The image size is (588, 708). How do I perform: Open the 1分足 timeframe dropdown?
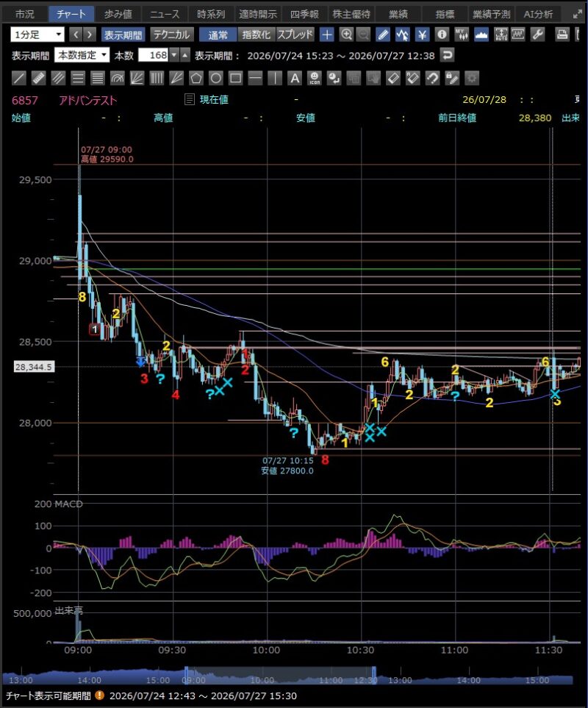tap(37, 35)
